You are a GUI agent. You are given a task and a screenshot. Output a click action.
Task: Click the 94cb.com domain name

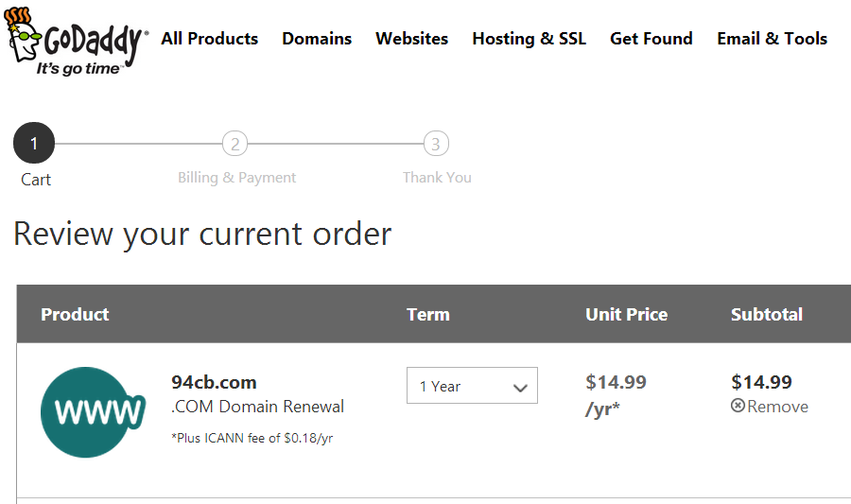pyautogui.click(x=214, y=382)
